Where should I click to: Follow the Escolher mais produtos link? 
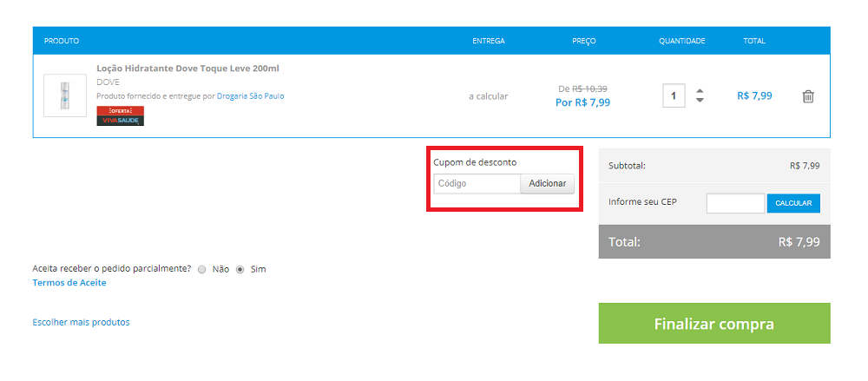coord(81,322)
